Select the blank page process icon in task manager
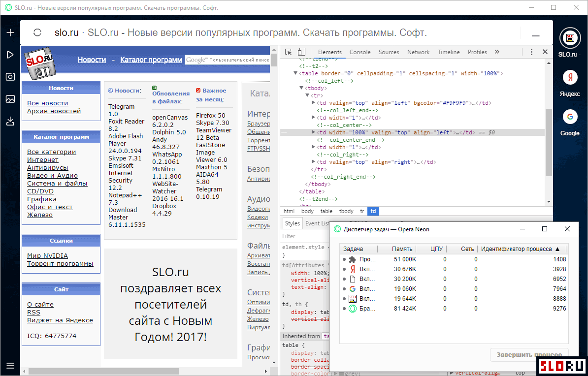This screenshot has width=588, height=376. (352, 279)
